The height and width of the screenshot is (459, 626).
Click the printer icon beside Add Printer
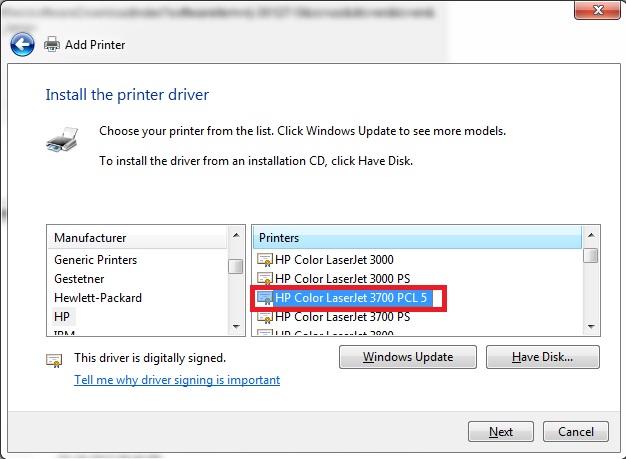point(52,44)
